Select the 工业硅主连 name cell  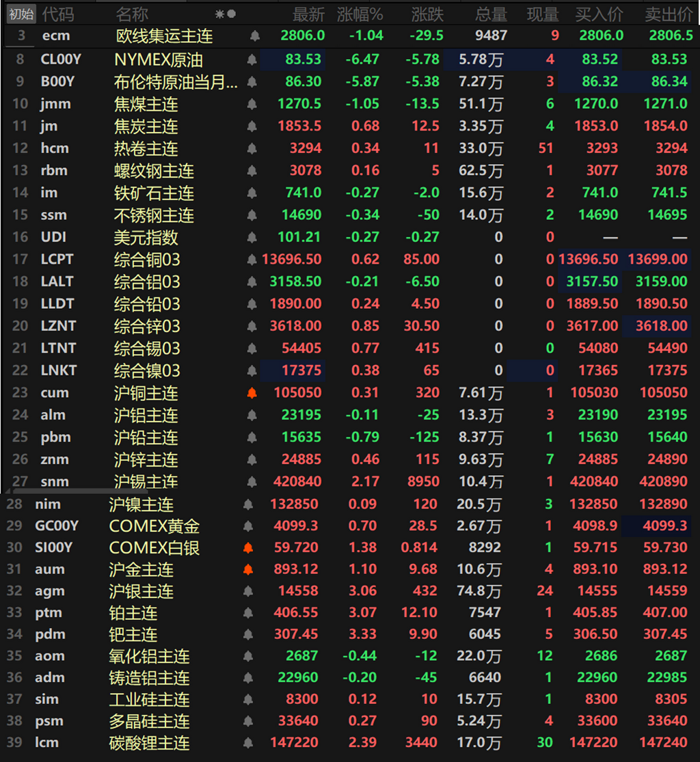click(x=149, y=699)
